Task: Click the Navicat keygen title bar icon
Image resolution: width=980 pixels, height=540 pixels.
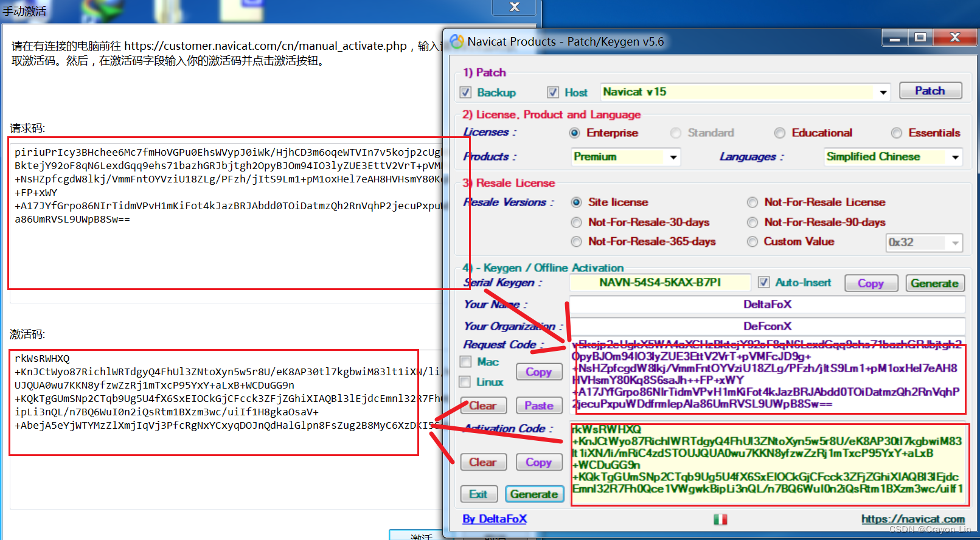Action: tap(457, 41)
